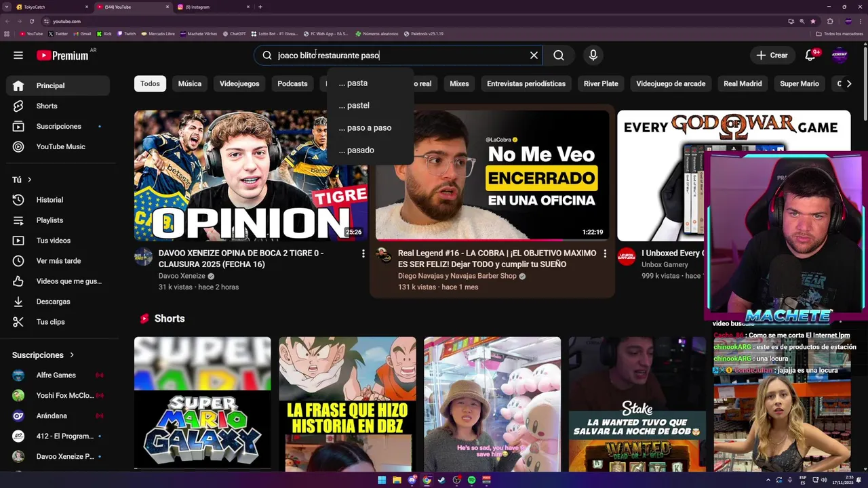Select the Todos filter chip
Screen dimensions: 868x488
tap(150, 84)
